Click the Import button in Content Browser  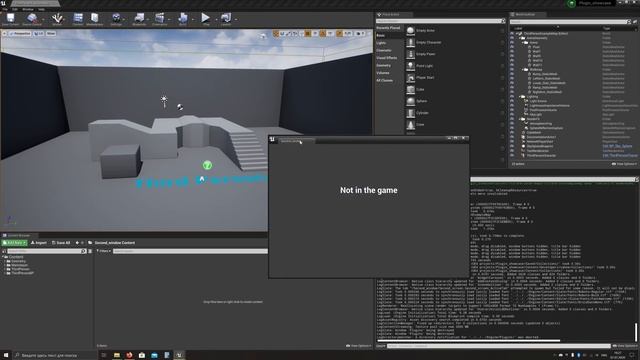coord(39,243)
